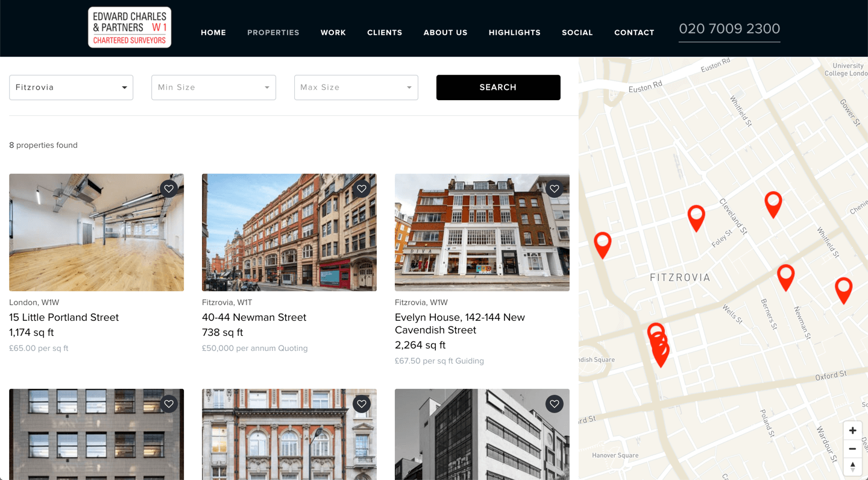Open the WORK page
Viewport: 868px width, 480px height.
click(x=333, y=33)
